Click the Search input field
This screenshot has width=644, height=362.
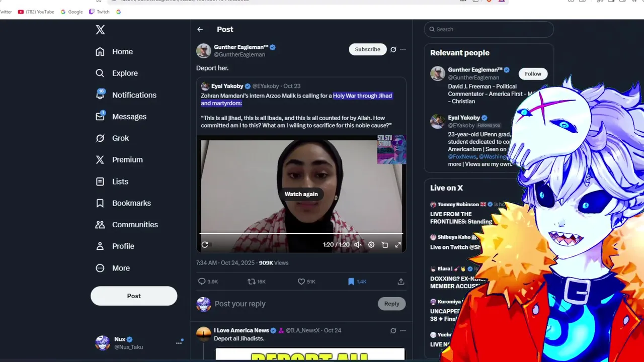pos(489,29)
